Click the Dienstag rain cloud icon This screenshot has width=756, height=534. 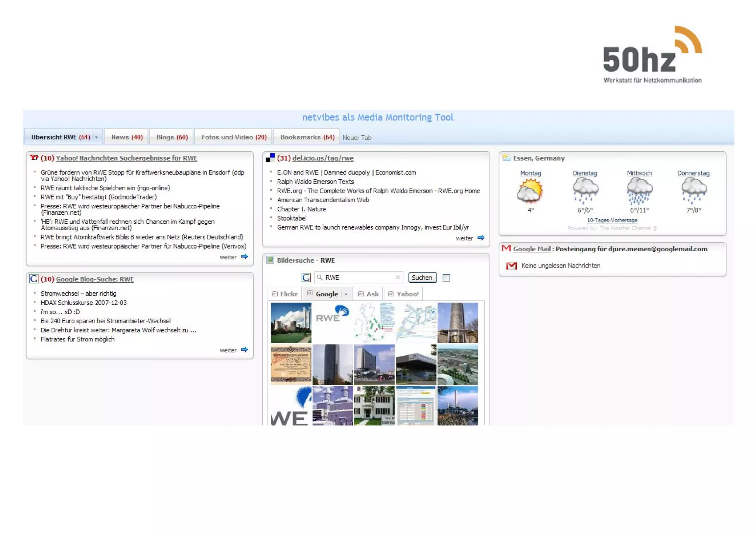585,191
